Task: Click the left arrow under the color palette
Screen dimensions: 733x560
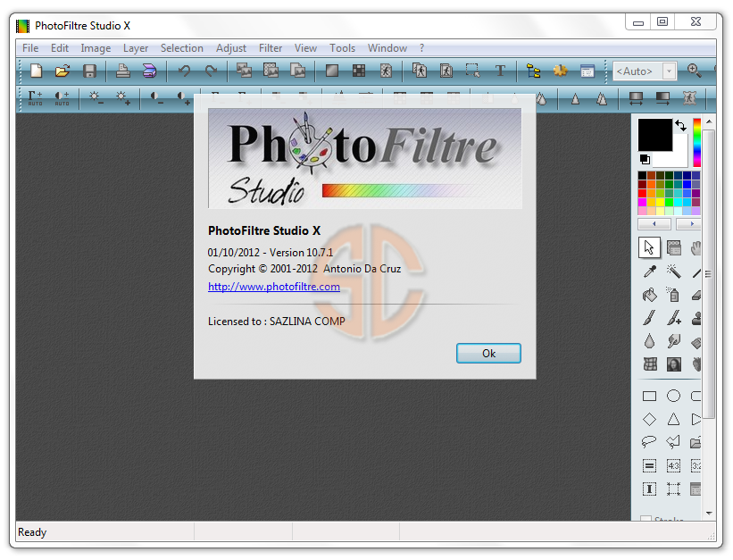Action: [x=654, y=223]
